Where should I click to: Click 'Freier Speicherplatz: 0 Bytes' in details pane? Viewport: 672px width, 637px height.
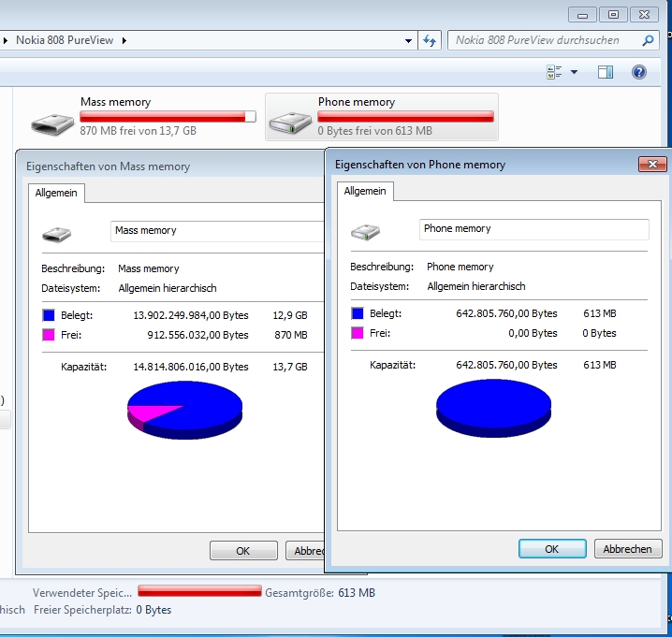point(102,610)
